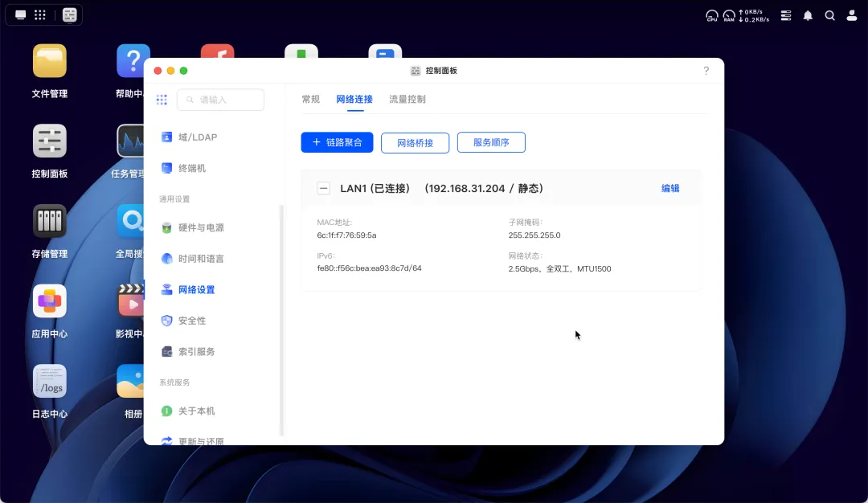Click the IPv6 address fe80::f56c:bea:ea93:8c7d/64
868x503 pixels.
[x=369, y=268]
